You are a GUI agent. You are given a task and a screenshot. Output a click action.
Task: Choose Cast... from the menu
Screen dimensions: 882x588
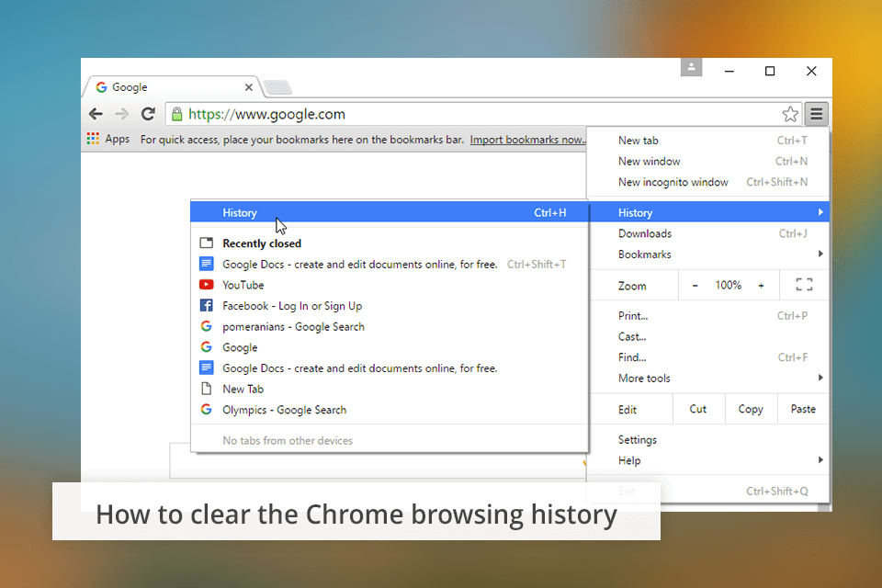[x=708, y=336]
